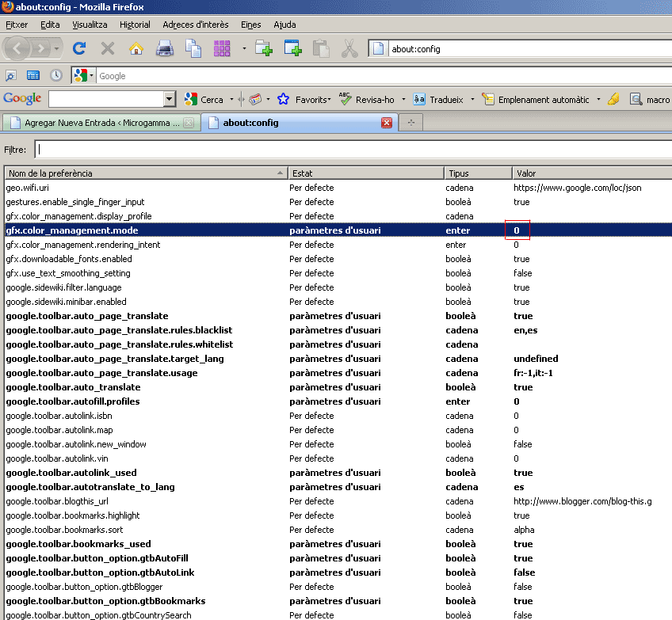Click the new tab folder-plus icon
This screenshot has height=620, width=672.
pos(264,48)
